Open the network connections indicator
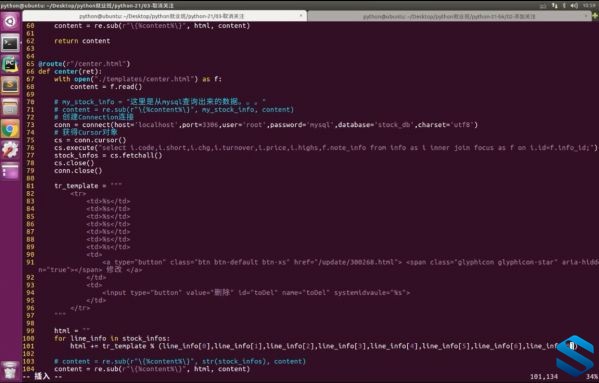 (x=554, y=6)
